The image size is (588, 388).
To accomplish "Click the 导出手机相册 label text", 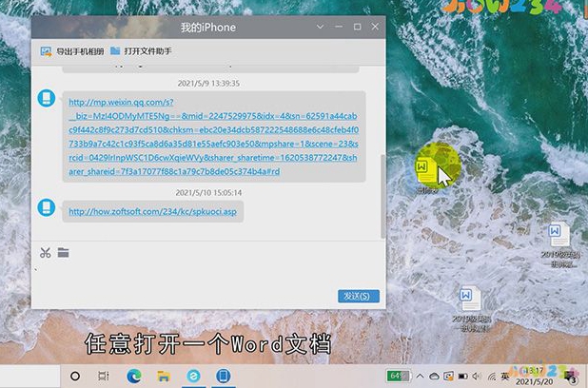I will 80,51.
